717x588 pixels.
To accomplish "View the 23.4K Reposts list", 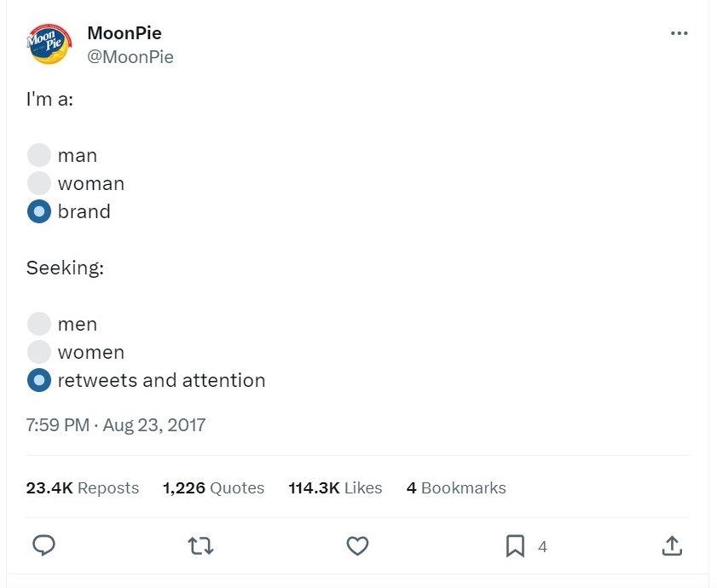I will tap(83, 488).
